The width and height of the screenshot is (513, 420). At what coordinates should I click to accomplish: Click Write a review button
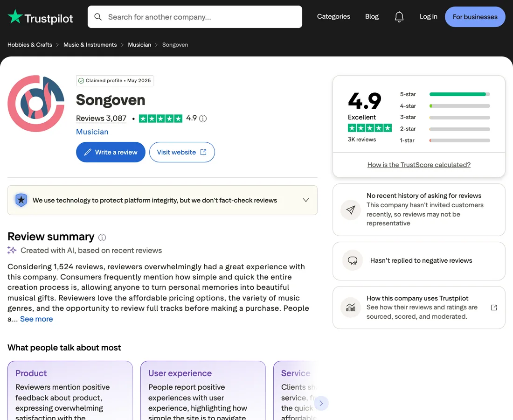coord(111,152)
